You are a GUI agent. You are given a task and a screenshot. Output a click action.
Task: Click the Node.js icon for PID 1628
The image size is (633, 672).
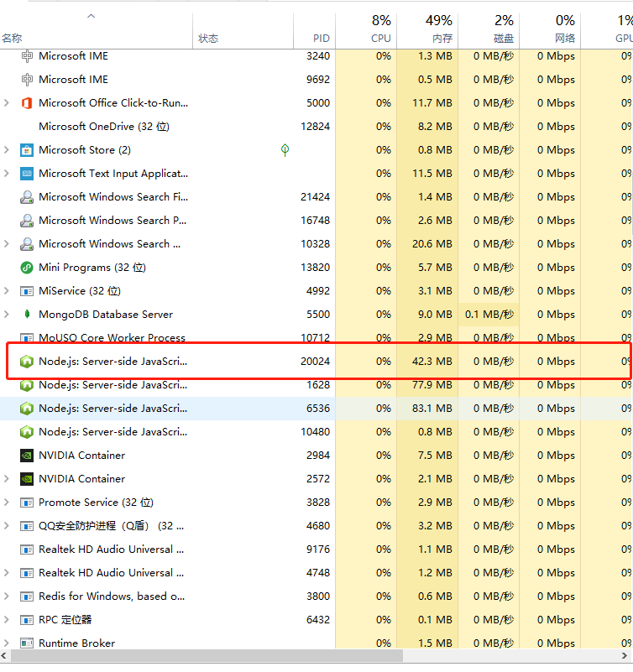pyautogui.click(x=27, y=385)
